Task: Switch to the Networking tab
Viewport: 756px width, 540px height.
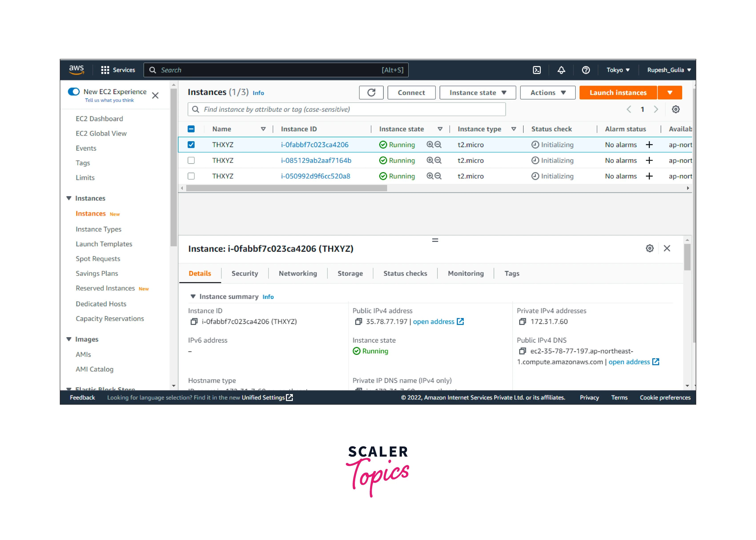Action: coord(298,273)
